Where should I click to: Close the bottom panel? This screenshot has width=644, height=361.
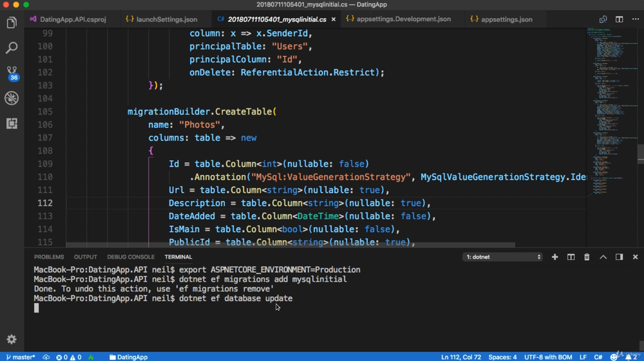[x=636, y=257]
